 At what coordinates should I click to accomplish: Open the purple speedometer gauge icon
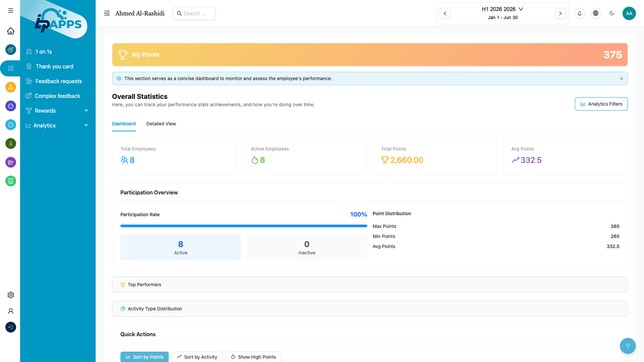pyautogui.click(x=11, y=106)
